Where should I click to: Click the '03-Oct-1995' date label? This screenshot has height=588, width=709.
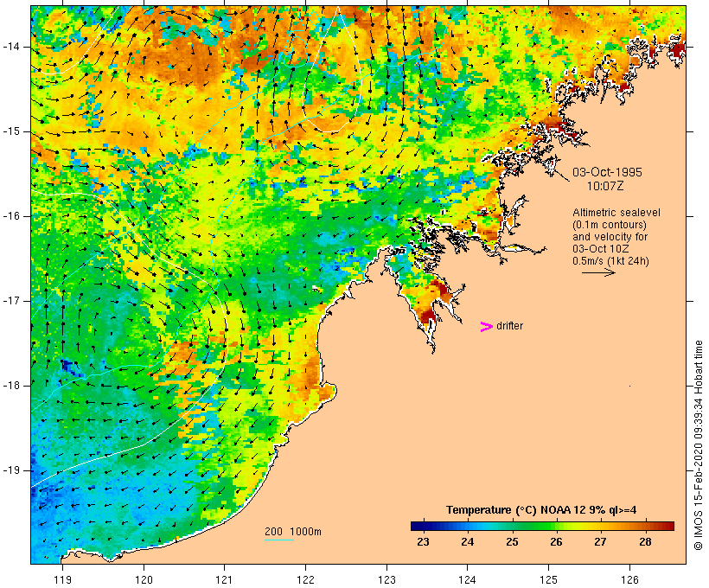pos(607,172)
